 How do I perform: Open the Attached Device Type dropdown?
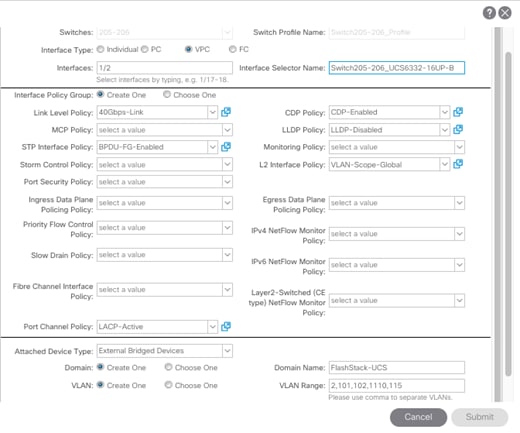pos(227,351)
